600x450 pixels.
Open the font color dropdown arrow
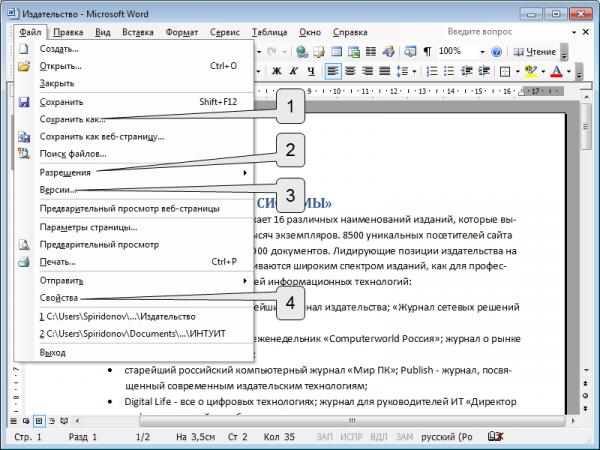[x=569, y=72]
